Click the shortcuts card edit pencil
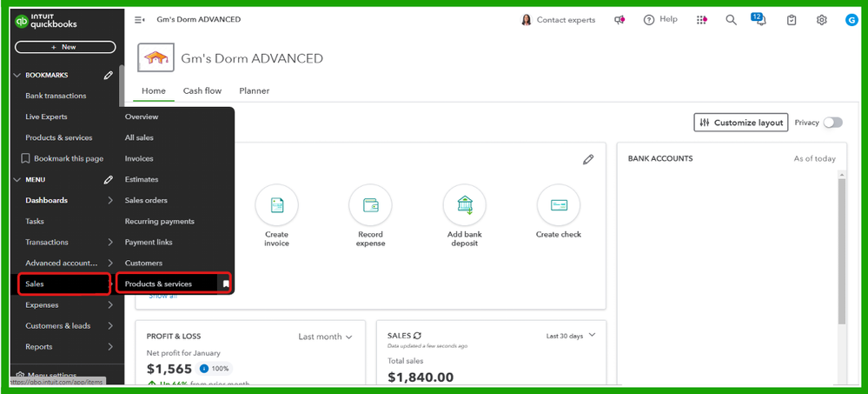868x394 pixels. click(x=588, y=159)
